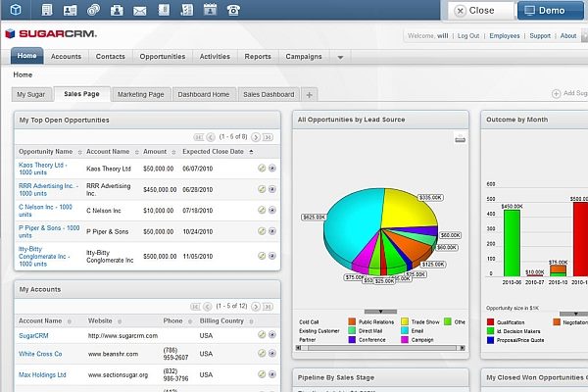Edit the SugarCRM account row
This screenshot has height=392, width=588.
[262, 334]
